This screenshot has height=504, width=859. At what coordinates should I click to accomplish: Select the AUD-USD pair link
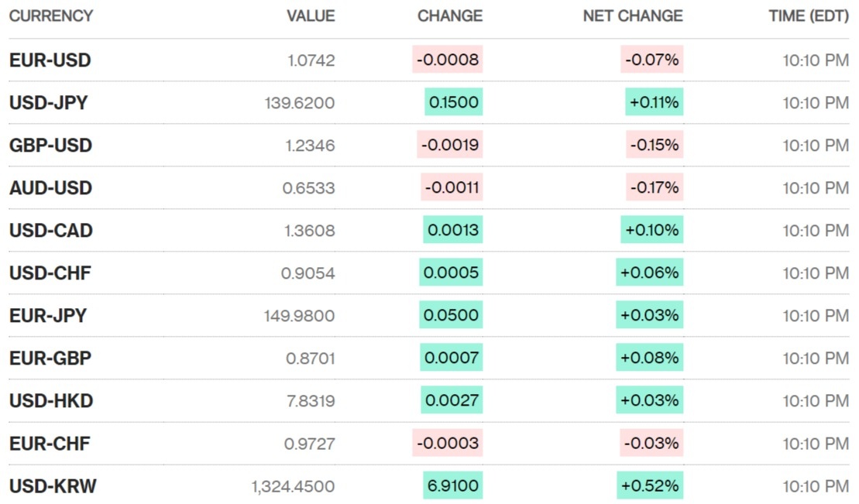pyautogui.click(x=50, y=188)
